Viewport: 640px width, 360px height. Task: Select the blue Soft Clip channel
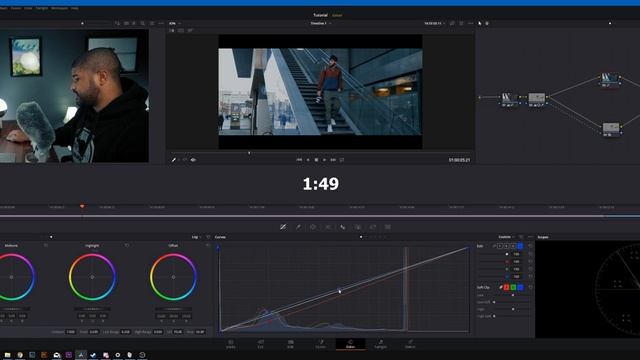(520, 287)
